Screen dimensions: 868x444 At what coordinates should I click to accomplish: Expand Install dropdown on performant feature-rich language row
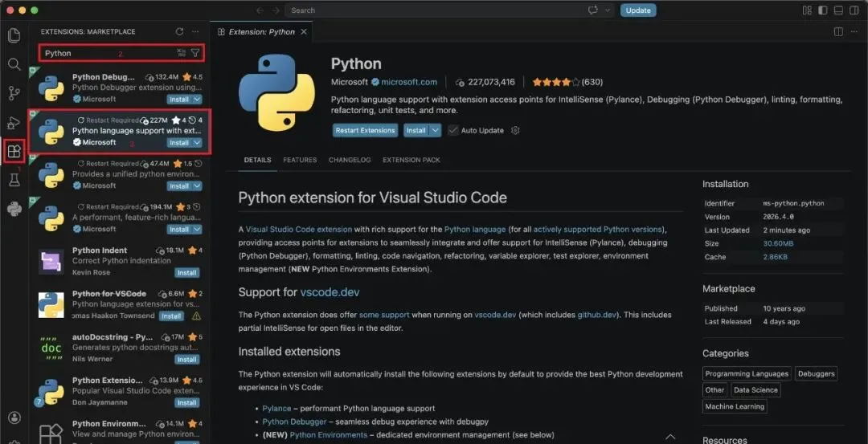197,229
